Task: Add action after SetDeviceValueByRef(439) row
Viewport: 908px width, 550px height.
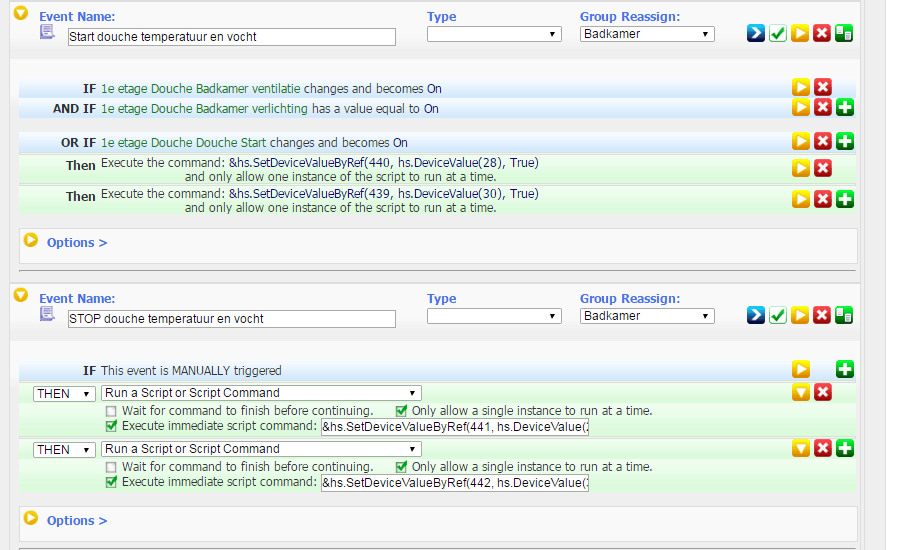Action: 845,199
